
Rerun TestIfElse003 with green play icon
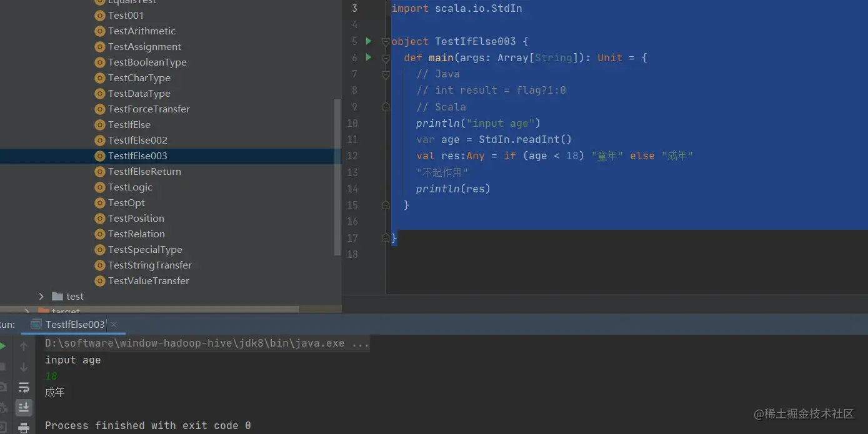(2, 347)
